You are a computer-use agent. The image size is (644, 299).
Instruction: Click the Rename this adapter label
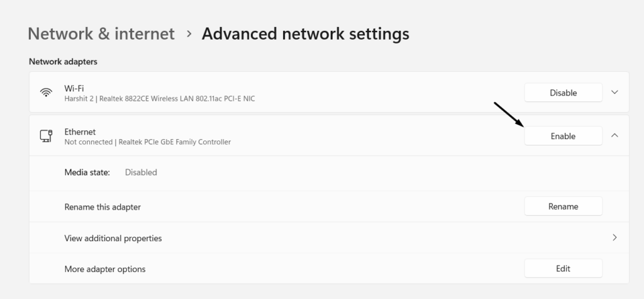(103, 206)
